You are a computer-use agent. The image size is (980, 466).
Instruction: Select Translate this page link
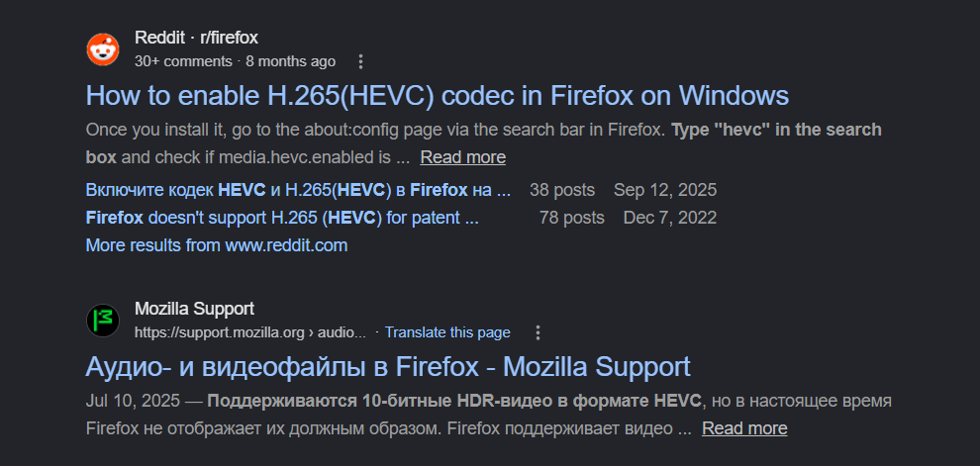(x=447, y=332)
